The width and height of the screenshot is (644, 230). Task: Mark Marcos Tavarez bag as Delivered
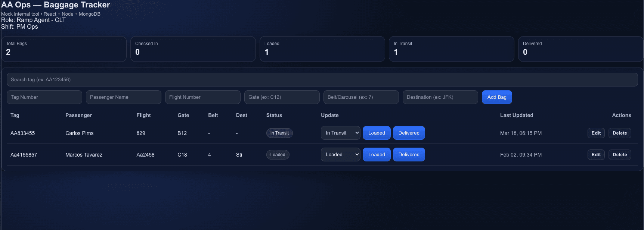point(409,155)
